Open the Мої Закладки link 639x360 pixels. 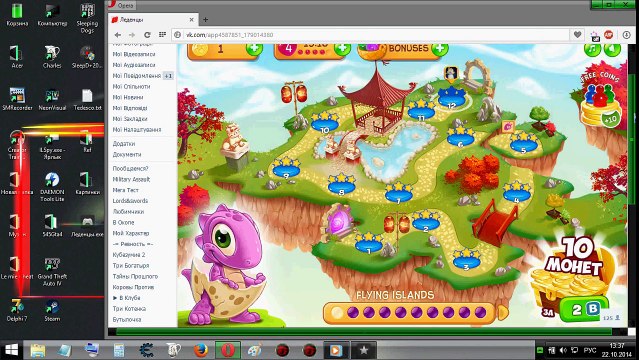[130, 119]
